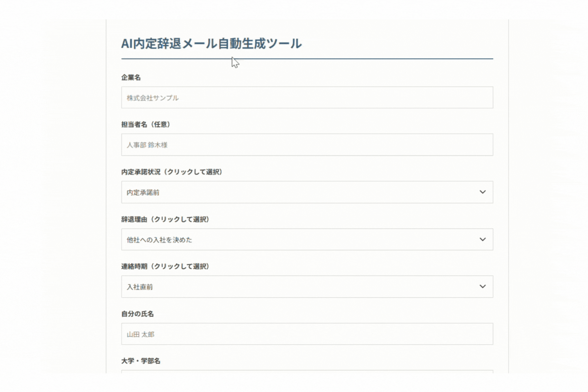Click the chevron on the 辞退理由 selector
This screenshot has width=588, height=392.
tap(483, 239)
